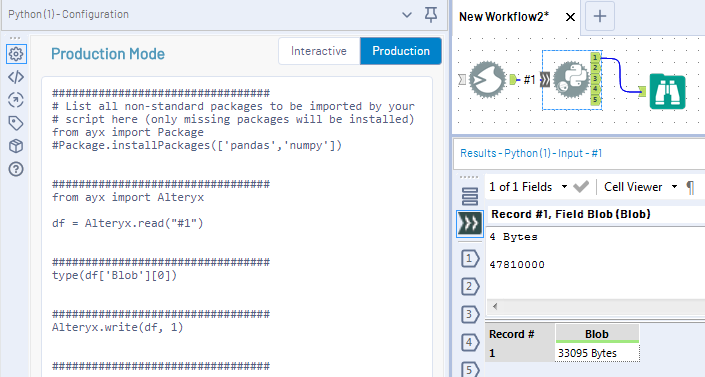Open the Annotation tag icon
The height and width of the screenshot is (377, 705).
coord(16,123)
